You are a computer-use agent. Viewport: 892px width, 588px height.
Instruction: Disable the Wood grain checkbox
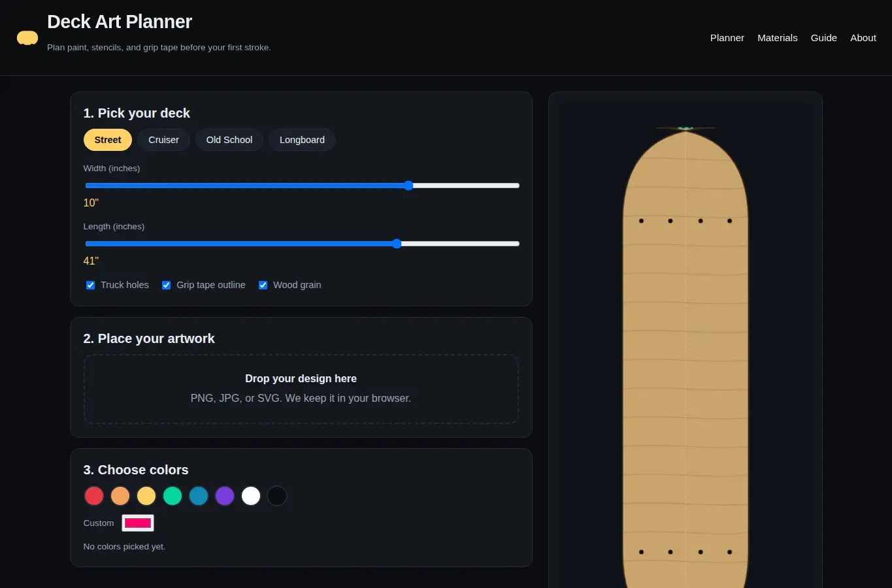(x=263, y=285)
